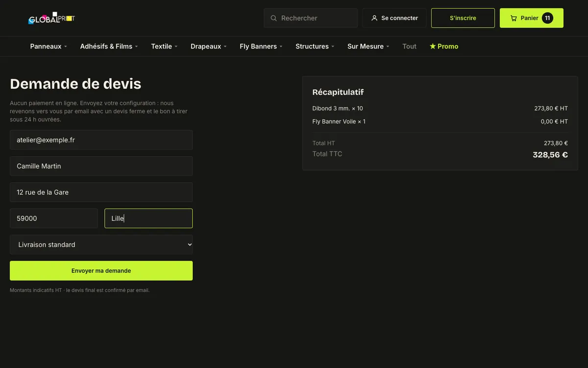The width and height of the screenshot is (588, 368).
Task: Open the Adhésifs & Films dropdown
Action: click(x=109, y=46)
